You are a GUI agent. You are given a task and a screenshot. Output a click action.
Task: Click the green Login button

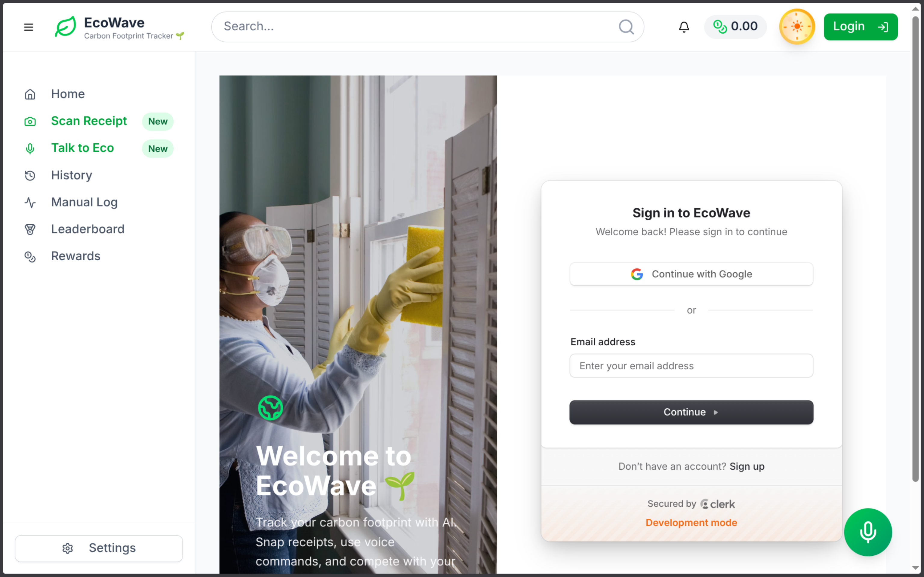[x=861, y=27]
